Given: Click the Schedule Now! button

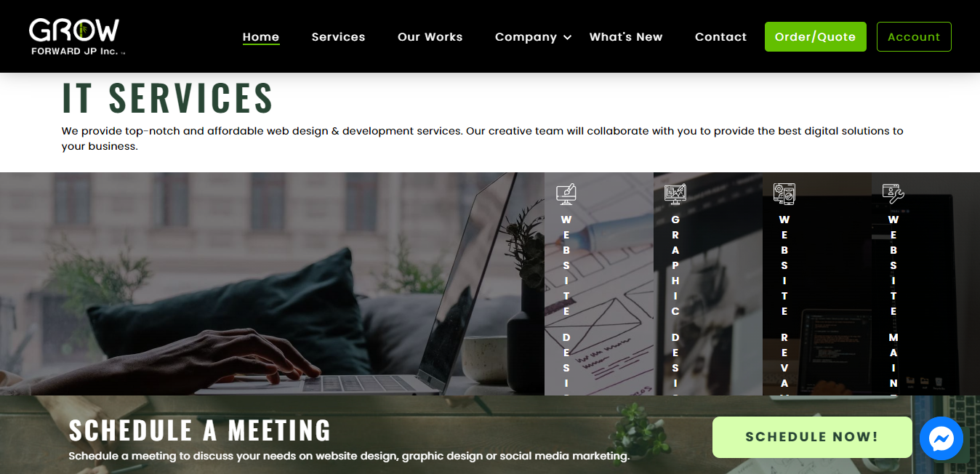Looking at the screenshot, I should point(812,437).
